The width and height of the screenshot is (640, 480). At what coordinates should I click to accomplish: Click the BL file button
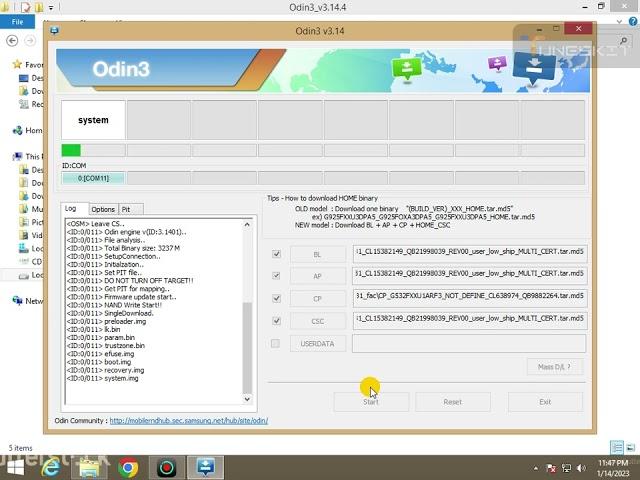(318, 254)
